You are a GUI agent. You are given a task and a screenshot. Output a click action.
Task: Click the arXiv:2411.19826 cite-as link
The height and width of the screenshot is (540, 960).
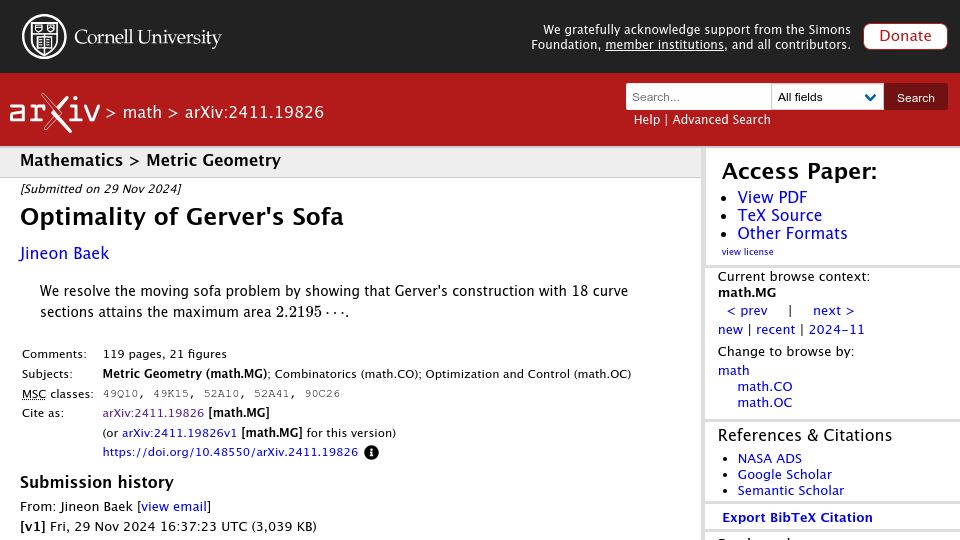pyautogui.click(x=153, y=413)
